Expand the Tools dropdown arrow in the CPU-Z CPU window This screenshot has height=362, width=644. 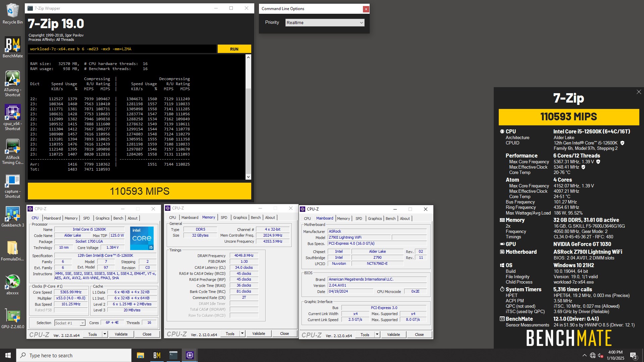click(105, 334)
